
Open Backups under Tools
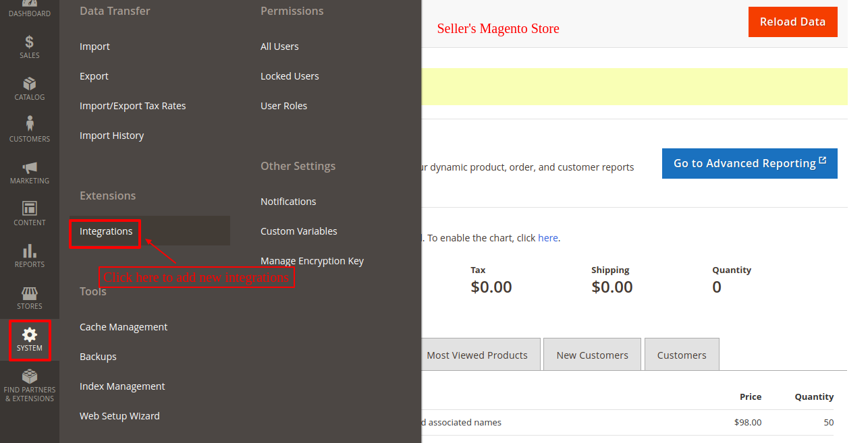pos(98,357)
